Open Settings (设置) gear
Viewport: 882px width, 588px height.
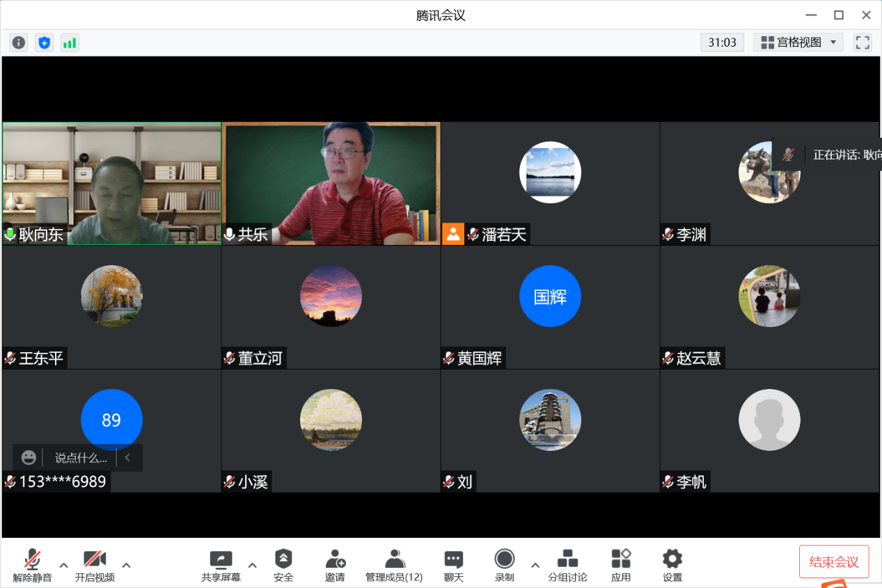672,565
